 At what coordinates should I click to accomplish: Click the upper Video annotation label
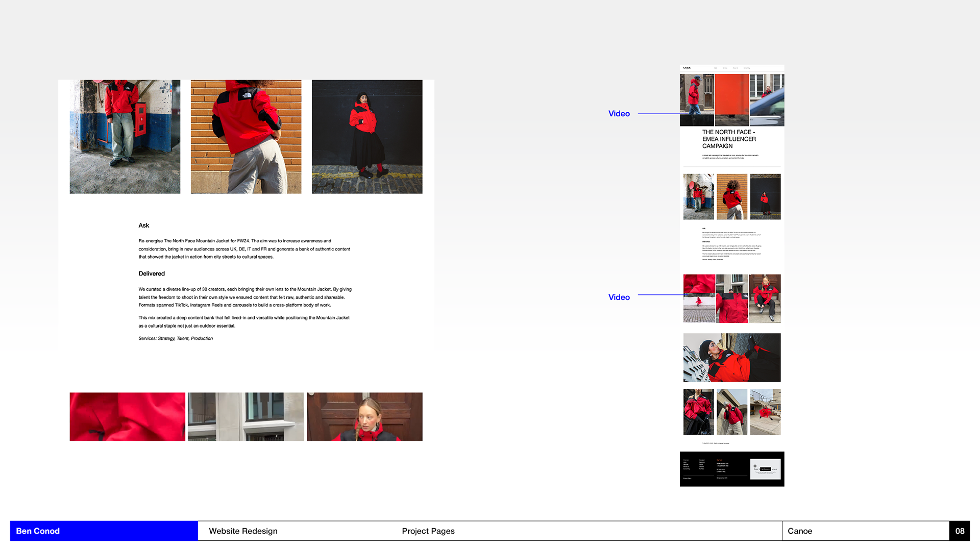pos(619,114)
